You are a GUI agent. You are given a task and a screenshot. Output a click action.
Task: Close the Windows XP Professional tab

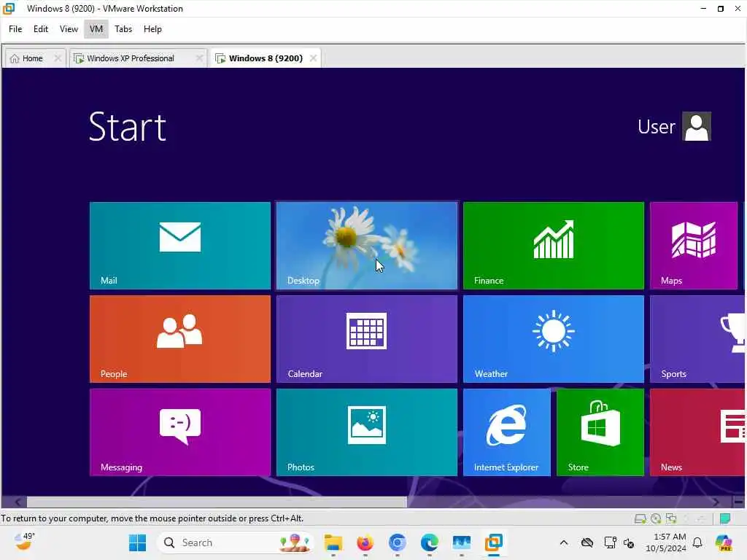click(x=199, y=58)
